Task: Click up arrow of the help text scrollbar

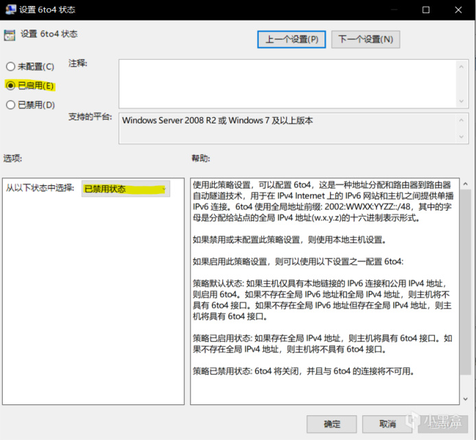Action: [465, 184]
